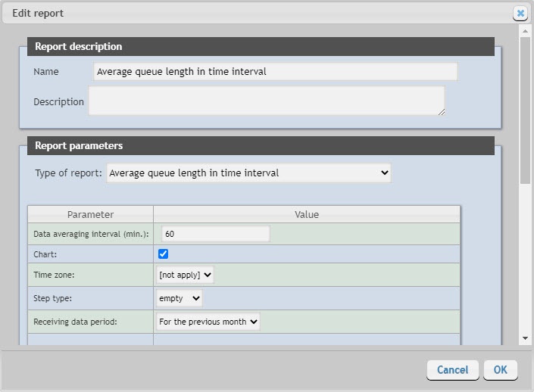Select the Parameter column header
This screenshot has width=534, height=392.
(x=90, y=214)
